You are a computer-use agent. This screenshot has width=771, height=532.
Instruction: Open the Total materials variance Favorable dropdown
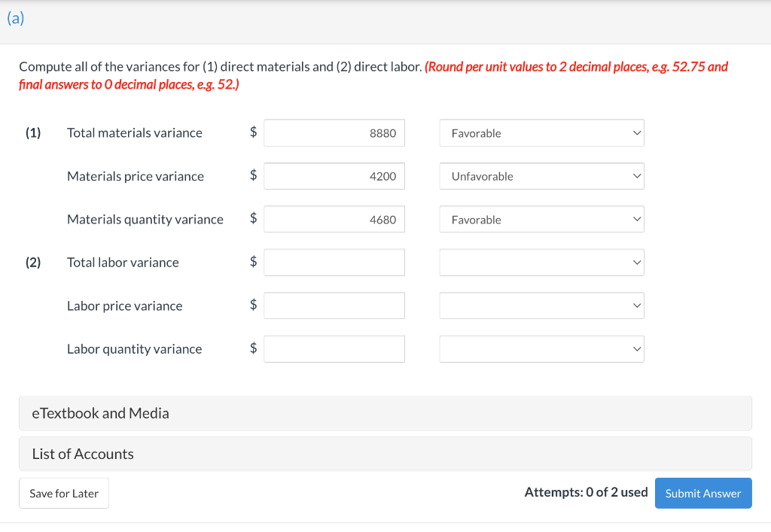pos(541,133)
